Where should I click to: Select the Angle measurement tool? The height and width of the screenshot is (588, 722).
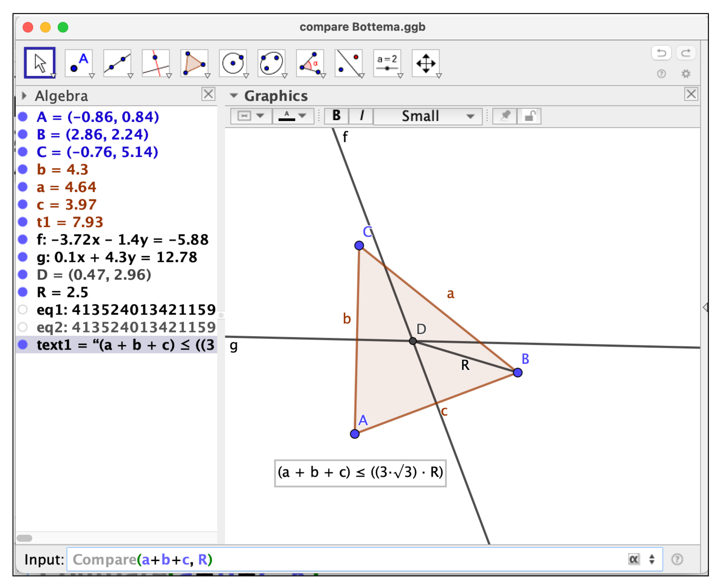[x=310, y=63]
